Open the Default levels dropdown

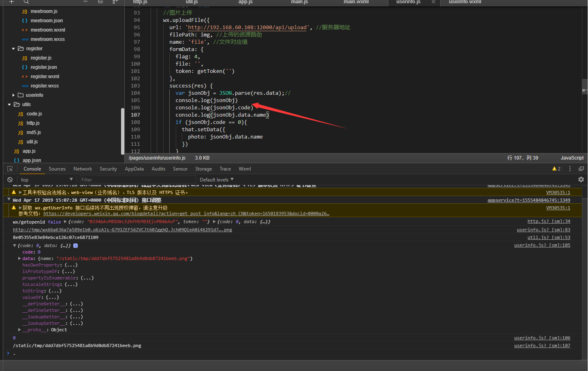[x=217, y=179]
